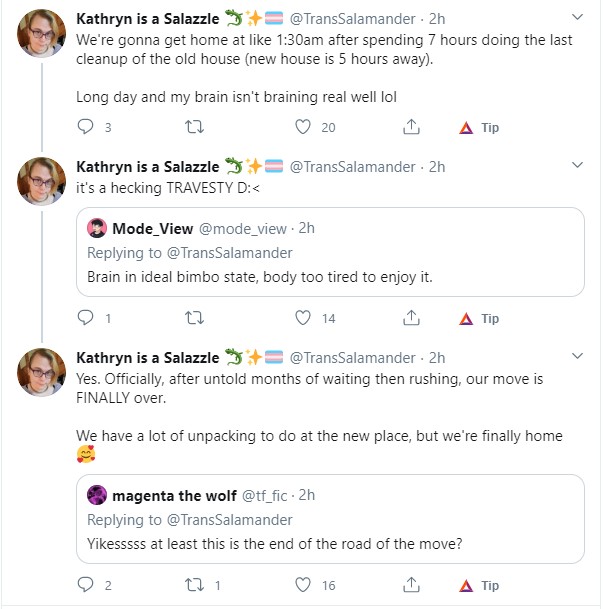Viewport: 603px width, 609px height.
Task: Retweet the 1:30am cleanup tweet
Action: coord(194,127)
